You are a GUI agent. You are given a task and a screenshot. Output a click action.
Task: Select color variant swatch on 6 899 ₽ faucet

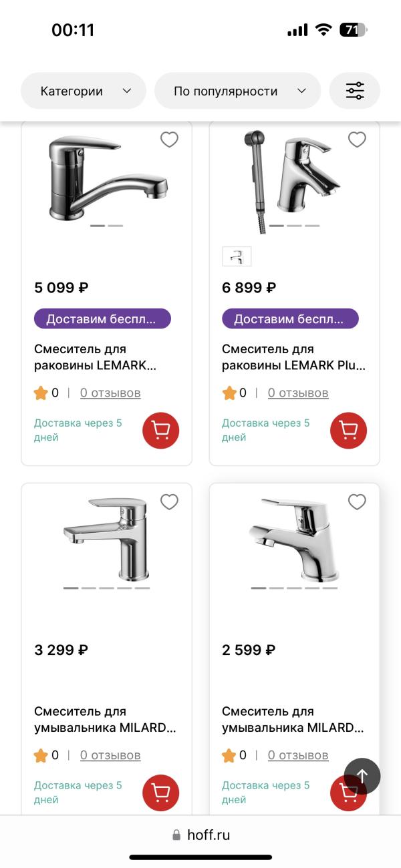237,256
